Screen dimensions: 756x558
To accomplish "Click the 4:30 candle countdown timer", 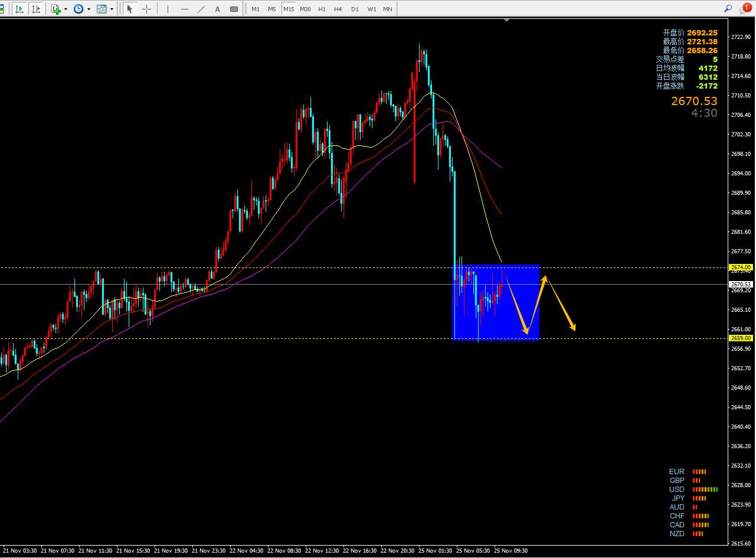I will coord(705,113).
